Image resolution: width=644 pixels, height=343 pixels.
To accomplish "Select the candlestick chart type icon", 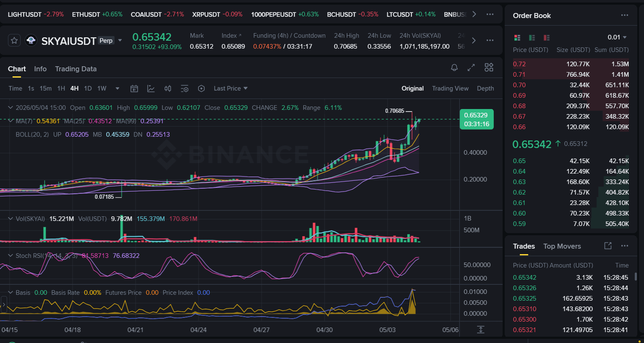I will point(168,88).
